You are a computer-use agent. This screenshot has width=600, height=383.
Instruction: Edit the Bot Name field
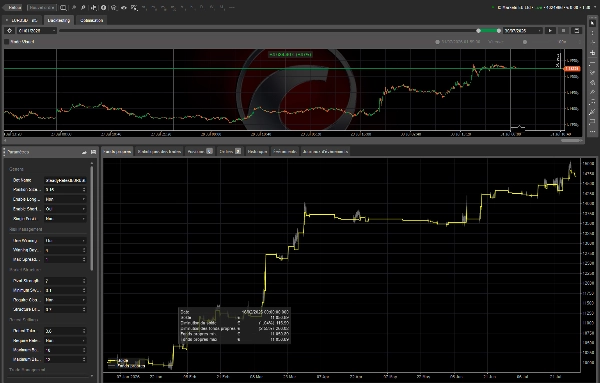click(65, 180)
